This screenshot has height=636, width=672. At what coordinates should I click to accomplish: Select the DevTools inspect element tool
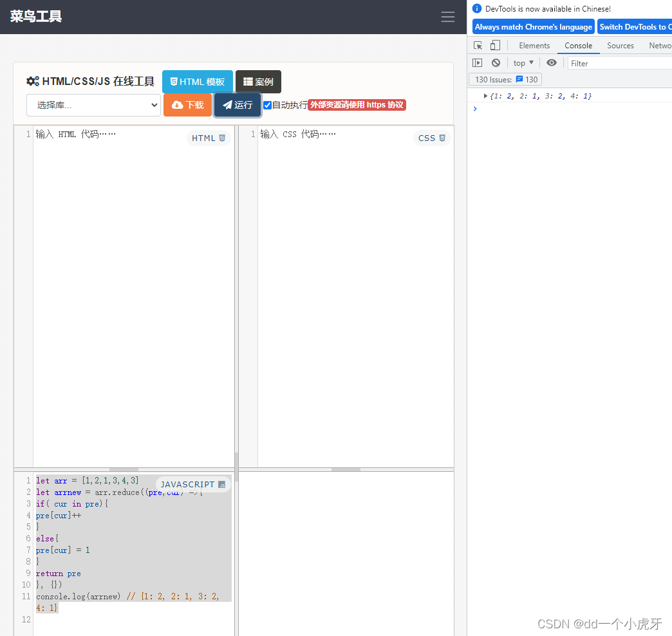click(478, 46)
